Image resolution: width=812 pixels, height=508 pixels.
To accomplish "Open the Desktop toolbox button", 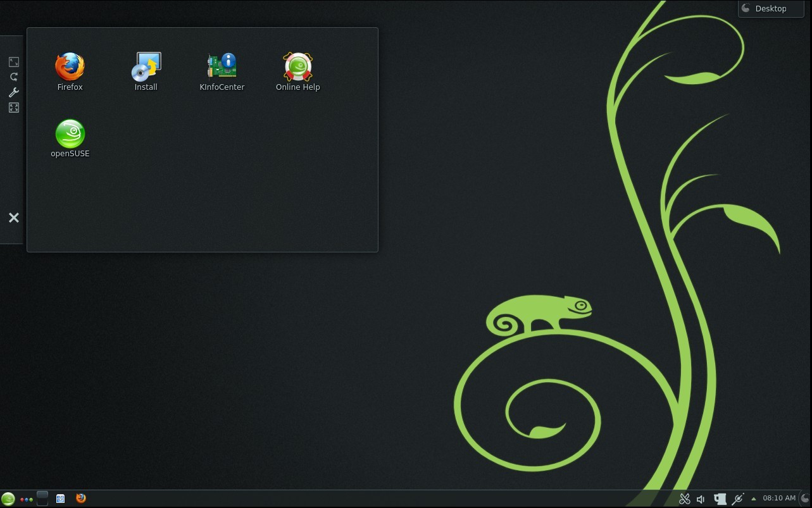I will point(771,8).
